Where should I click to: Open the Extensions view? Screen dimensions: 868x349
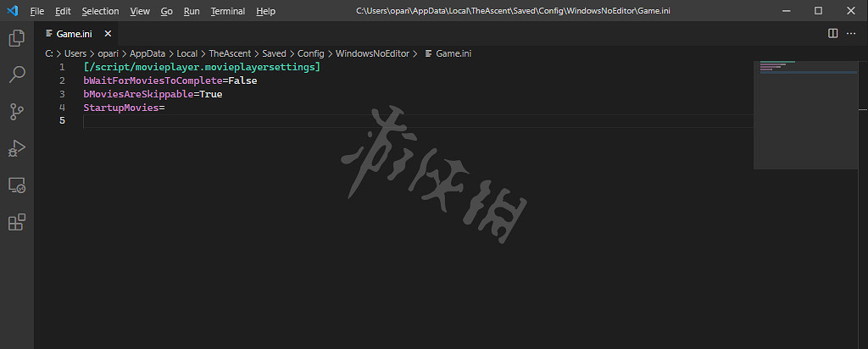[16, 222]
